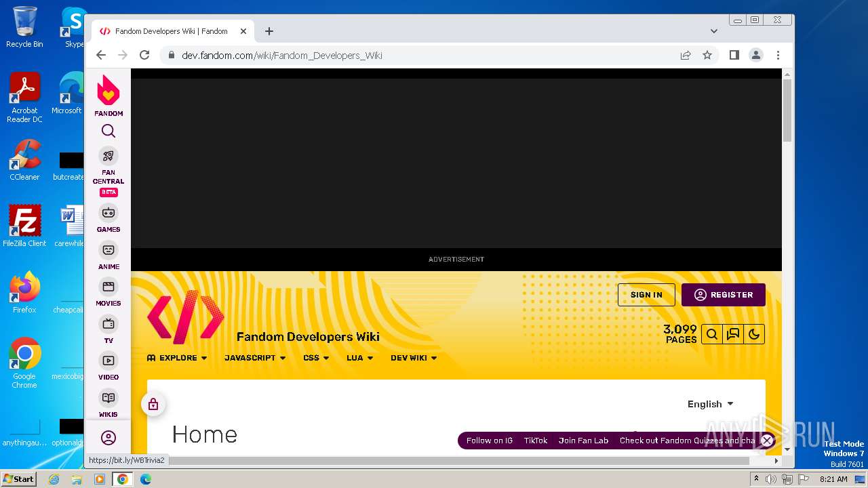868x488 pixels.
Task: Click the Fandom Developers Wiki code logo
Action: pyautogui.click(x=186, y=317)
